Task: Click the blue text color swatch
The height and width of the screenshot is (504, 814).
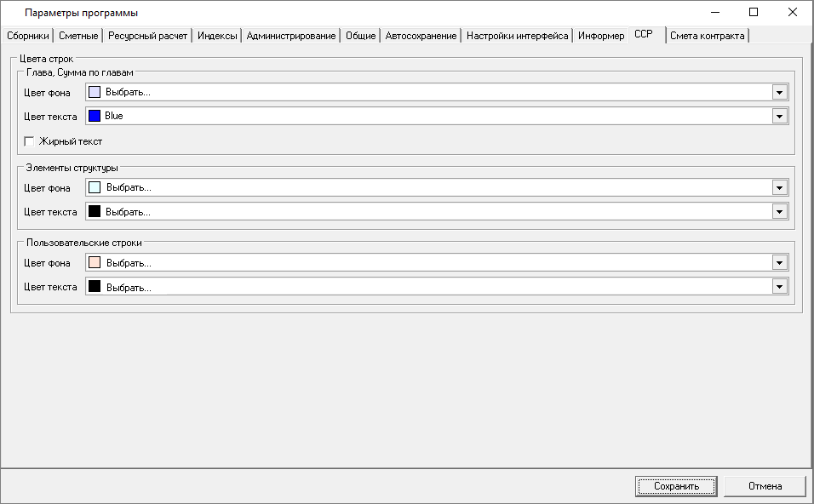Action: pos(95,117)
